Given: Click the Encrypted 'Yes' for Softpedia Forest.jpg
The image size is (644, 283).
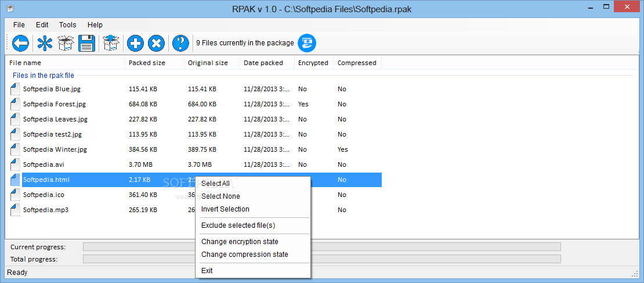Looking at the screenshot, I should [x=303, y=104].
